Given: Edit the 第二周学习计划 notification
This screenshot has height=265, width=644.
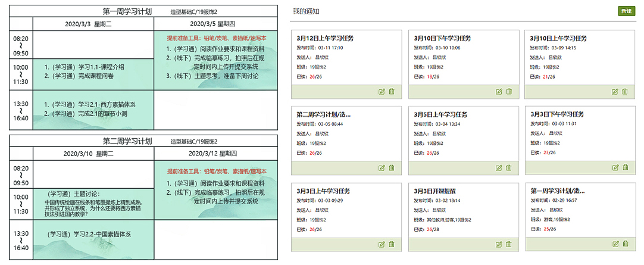Looking at the screenshot, I should 382,168.
